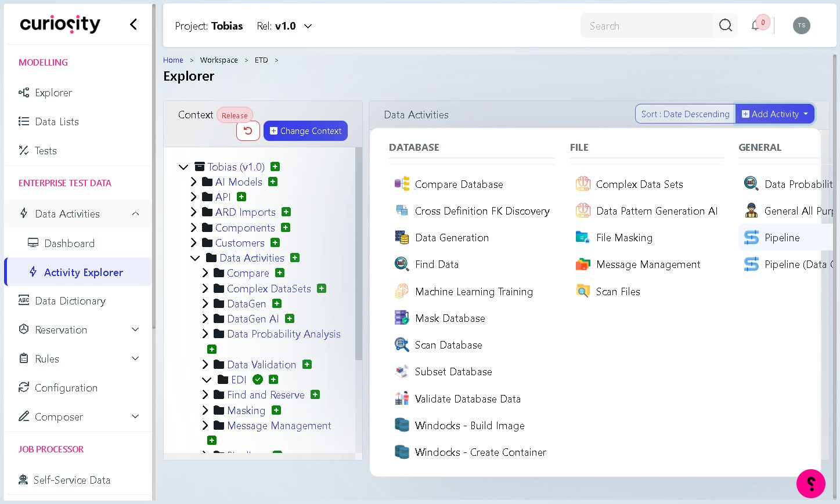Image resolution: width=840 pixels, height=504 pixels.
Task: Click the File Masking icon
Action: [583, 237]
